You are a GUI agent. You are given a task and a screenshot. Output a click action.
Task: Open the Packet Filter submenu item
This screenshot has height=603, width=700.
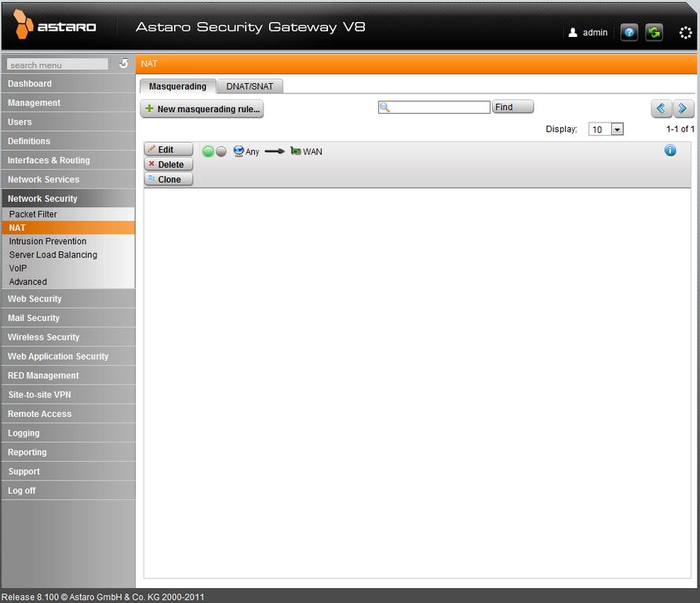(x=68, y=214)
